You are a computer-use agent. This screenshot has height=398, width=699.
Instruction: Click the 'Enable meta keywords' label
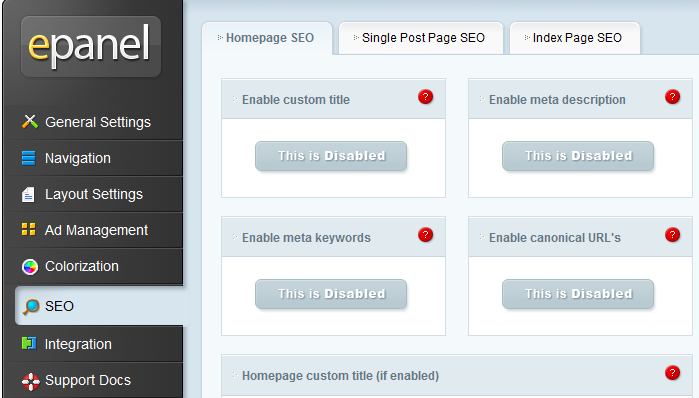point(306,238)
